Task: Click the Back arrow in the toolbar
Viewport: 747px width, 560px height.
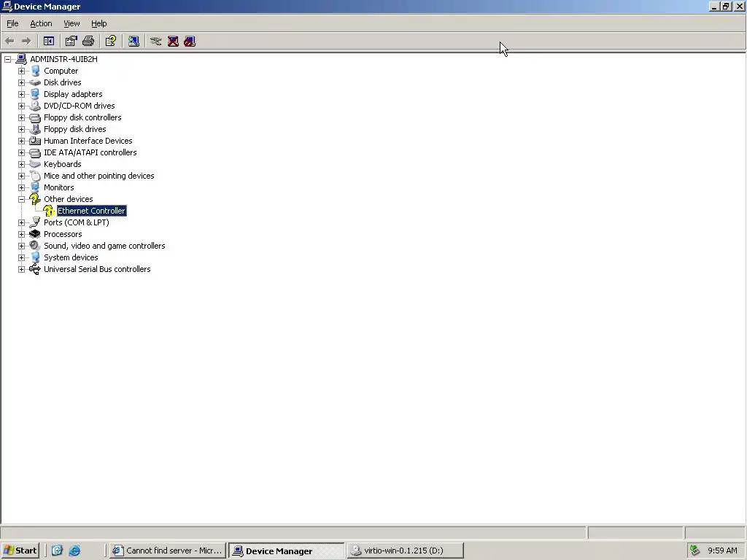Action: tap(9, 42)
